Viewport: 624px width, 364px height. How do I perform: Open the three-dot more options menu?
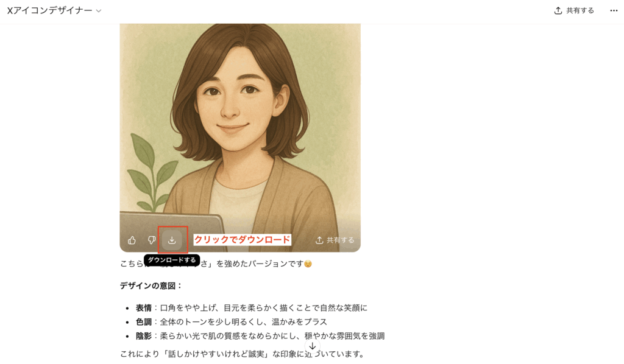614,11
